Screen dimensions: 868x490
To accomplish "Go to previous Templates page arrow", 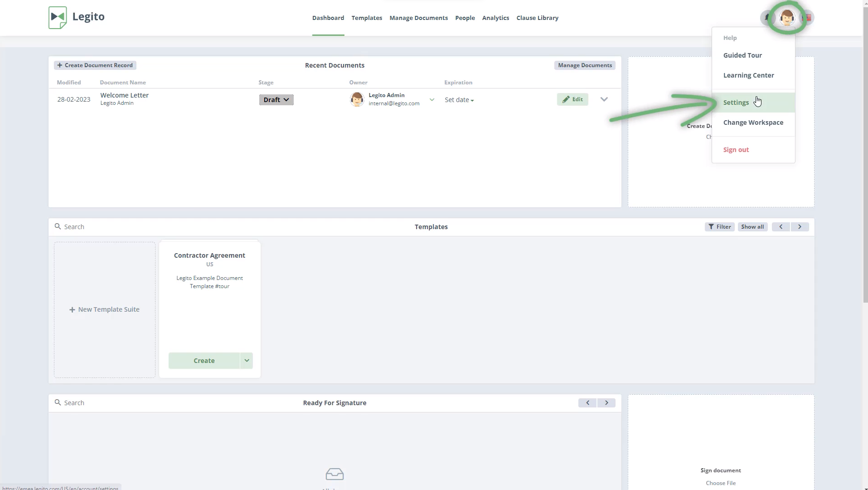I will pos(781,227).
